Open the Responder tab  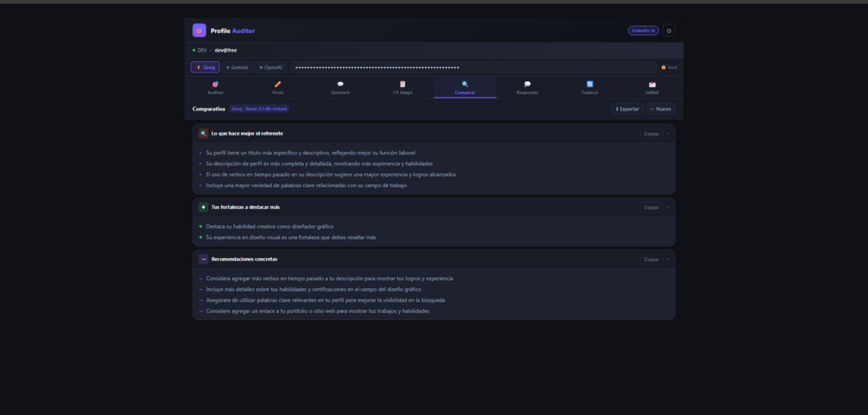click(x=527, y=87)
